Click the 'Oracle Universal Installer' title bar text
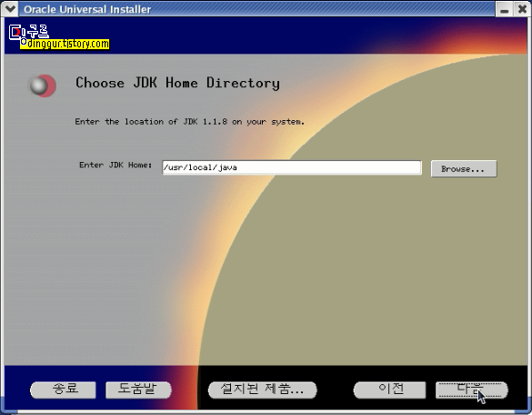Viewport: 532px width, 415px height. click(87, 9)
